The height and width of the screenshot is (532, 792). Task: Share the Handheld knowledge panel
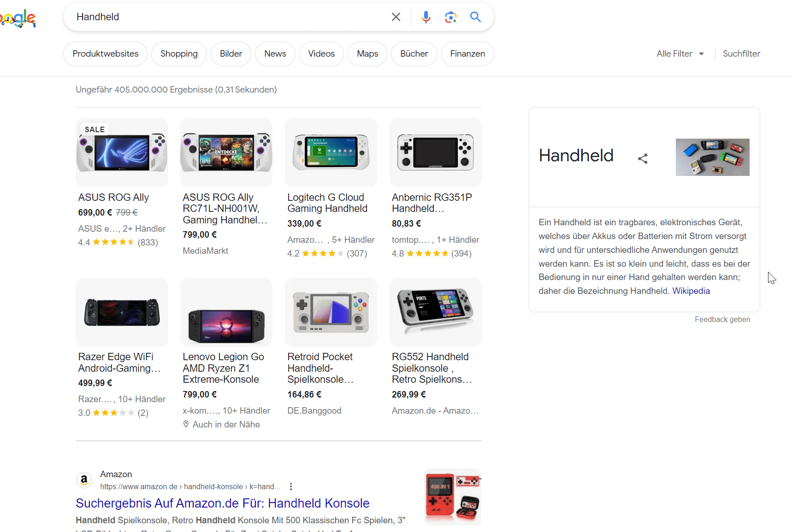643,159
